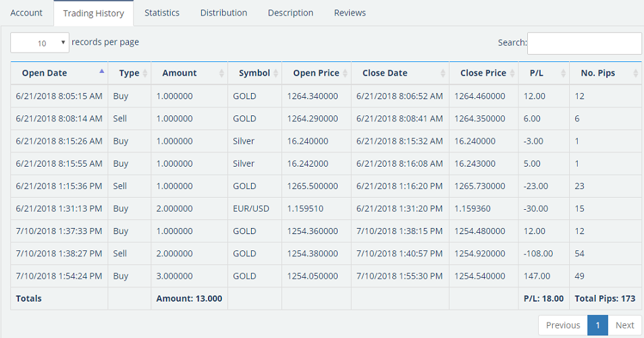Open the records per page dropdown
This screenshot has width=644, height=338.
pos(40,43)
